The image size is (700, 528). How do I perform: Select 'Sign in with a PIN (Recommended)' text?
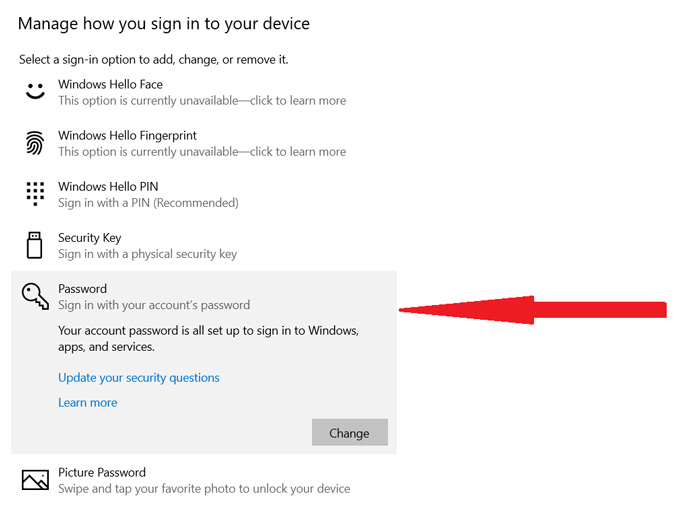point(148,203)
